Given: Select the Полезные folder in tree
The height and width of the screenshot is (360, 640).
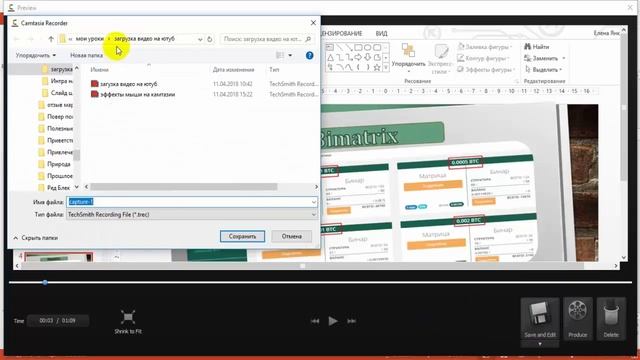Looking at the screenshot, I should click(55, 129).
